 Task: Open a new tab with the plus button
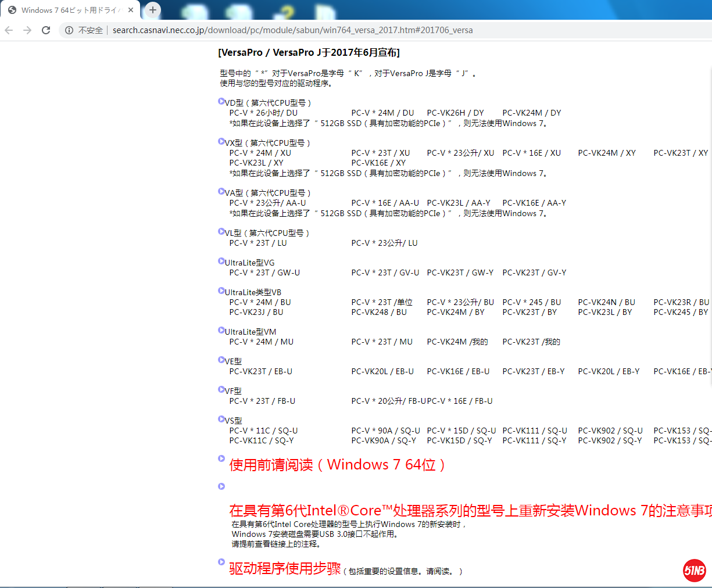click(x=152, y=10)
